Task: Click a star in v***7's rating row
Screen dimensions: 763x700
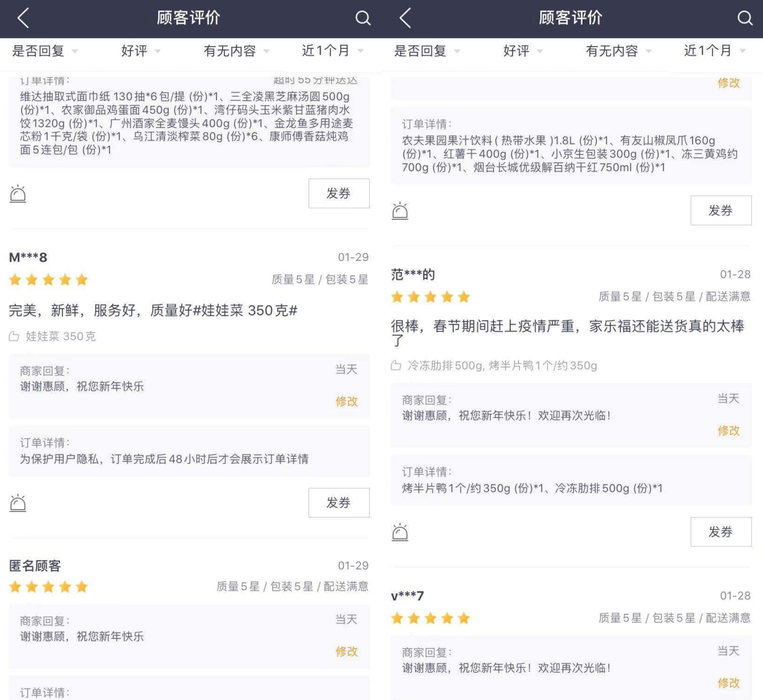Action: pyautogui.click(x=431, y=618)
